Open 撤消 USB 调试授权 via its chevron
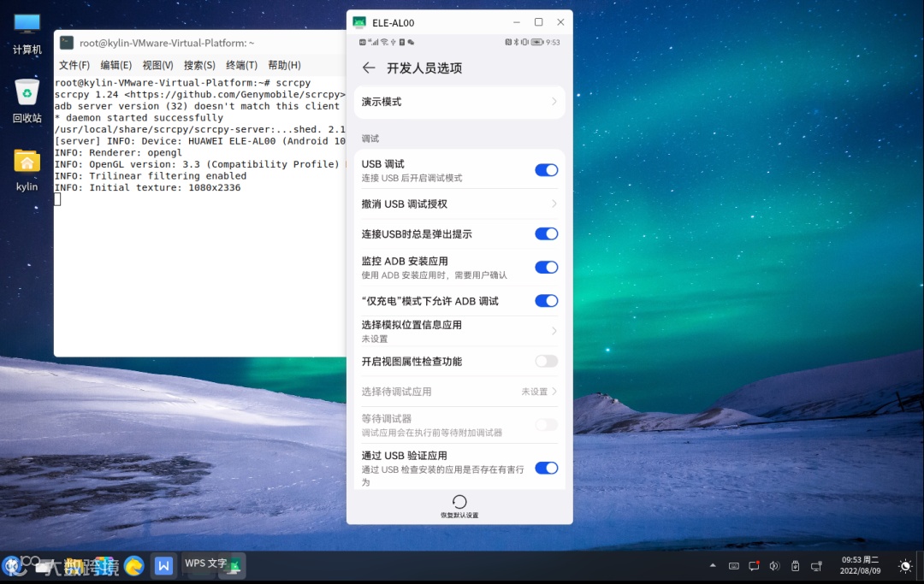This screenshot has width=924, height=584. [554, 204]
